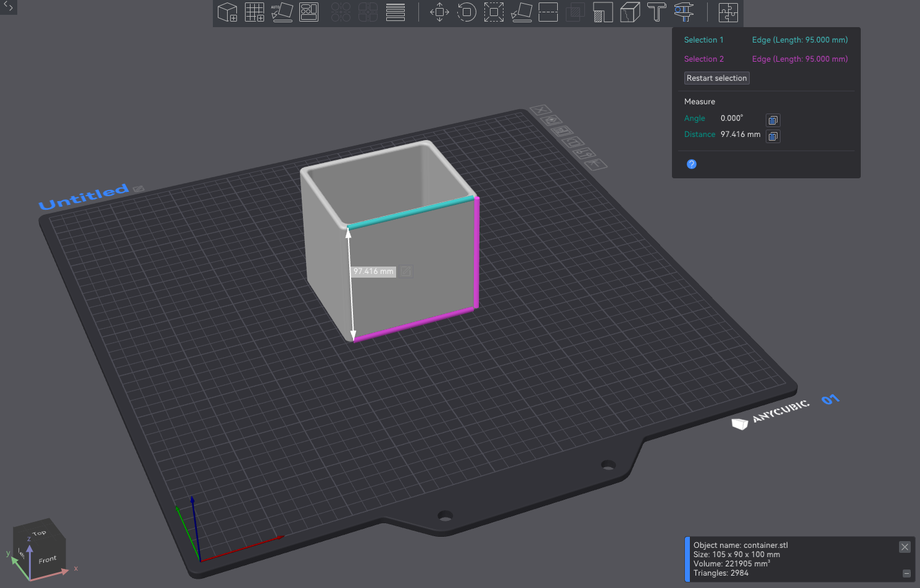This screenshot has height=588, width=920.
Task: Open the blue measure help icon
Action: [x=692, y=164]
